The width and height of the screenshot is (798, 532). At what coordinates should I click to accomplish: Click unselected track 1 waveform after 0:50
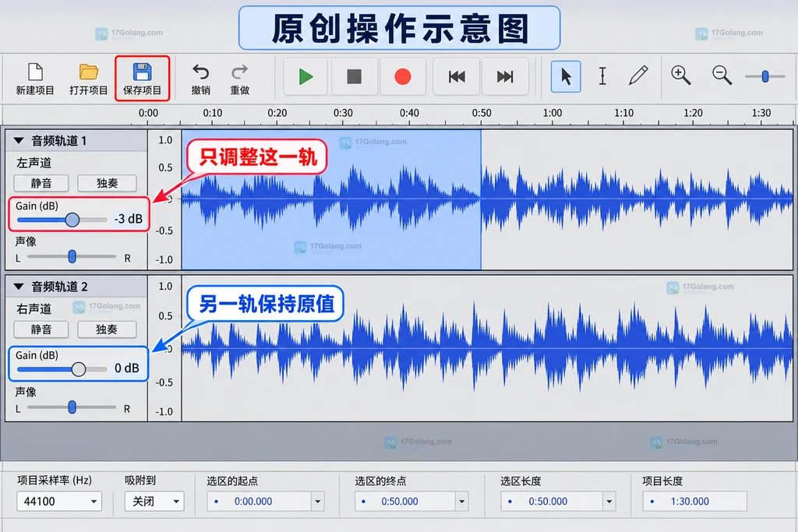coord(636,199)
